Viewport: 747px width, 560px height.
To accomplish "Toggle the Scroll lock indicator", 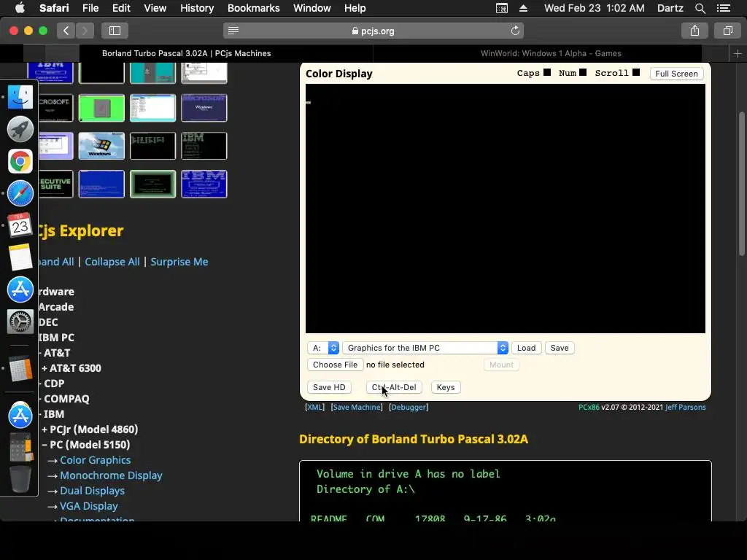I will click(636, 72).
